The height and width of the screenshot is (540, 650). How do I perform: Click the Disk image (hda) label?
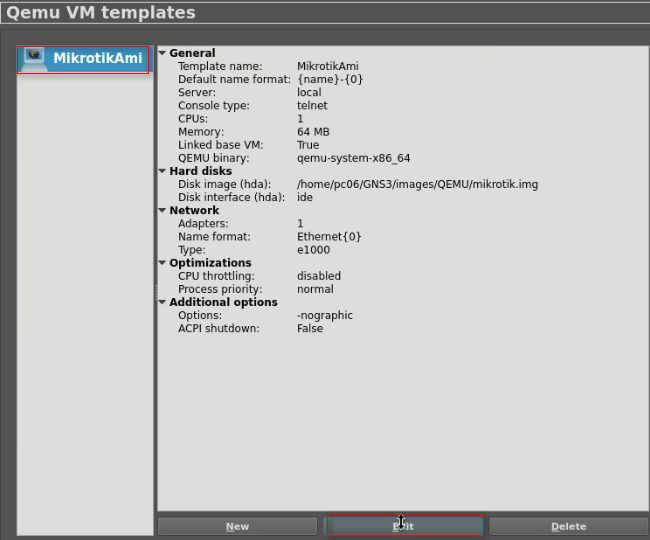tap(224, 184)
